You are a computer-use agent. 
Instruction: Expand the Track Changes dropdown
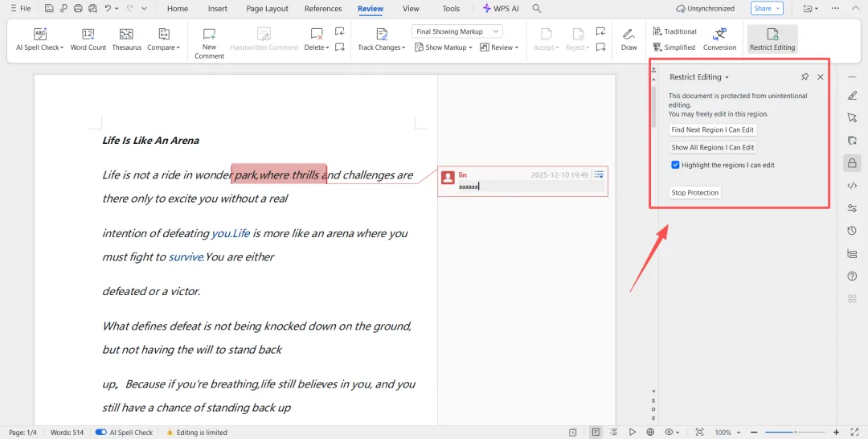(x=382, y=47)
